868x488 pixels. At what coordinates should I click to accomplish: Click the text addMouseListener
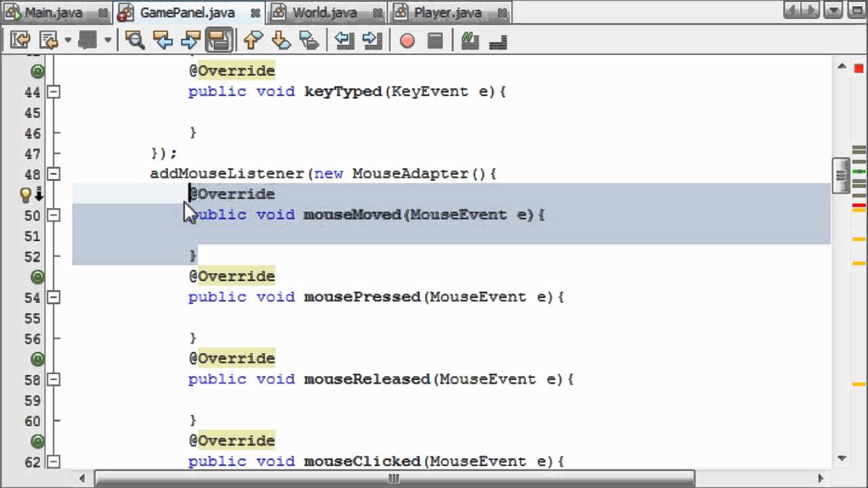click(x=227, y=174)
